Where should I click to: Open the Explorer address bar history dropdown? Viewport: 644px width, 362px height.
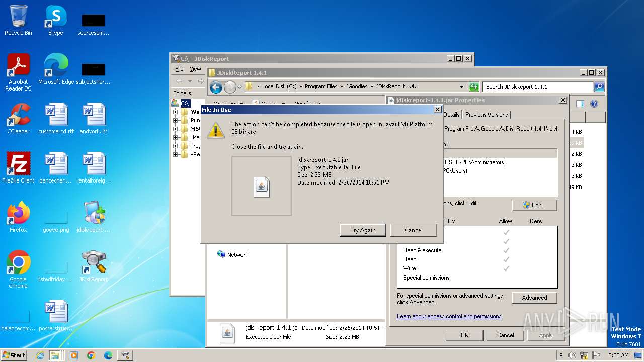[461, 87]
